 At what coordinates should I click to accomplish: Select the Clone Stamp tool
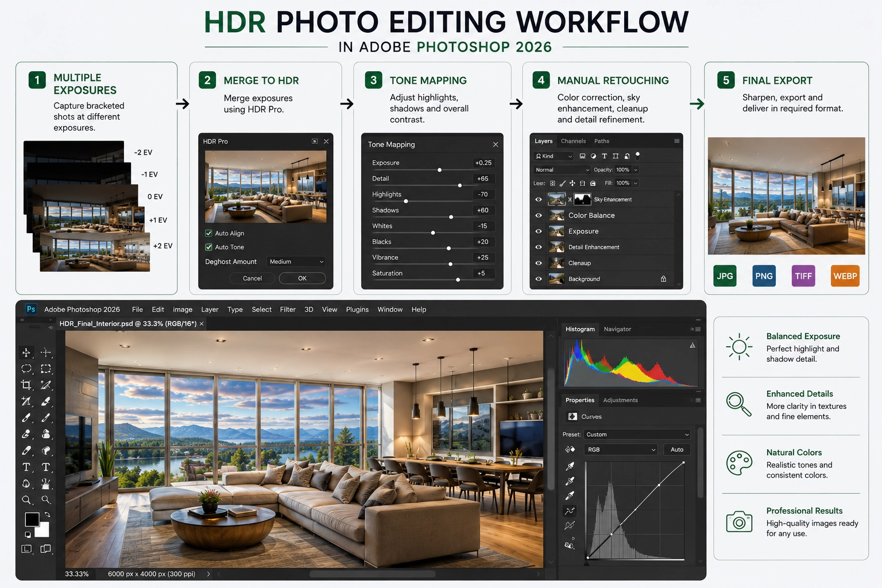tap(46, 434)
